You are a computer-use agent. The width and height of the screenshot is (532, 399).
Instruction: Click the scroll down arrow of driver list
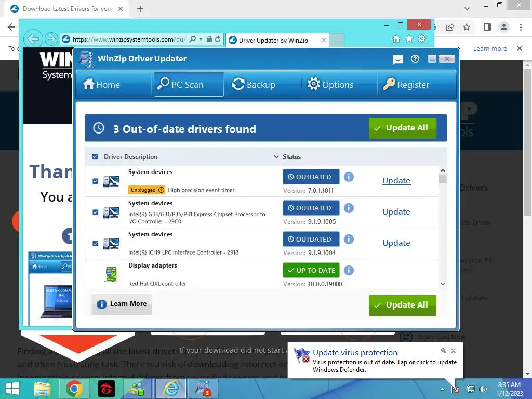tap(443, 284)
